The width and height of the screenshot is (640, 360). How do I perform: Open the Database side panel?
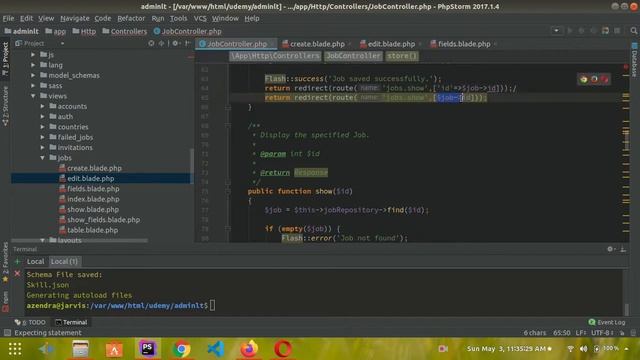tap(634, 60)
